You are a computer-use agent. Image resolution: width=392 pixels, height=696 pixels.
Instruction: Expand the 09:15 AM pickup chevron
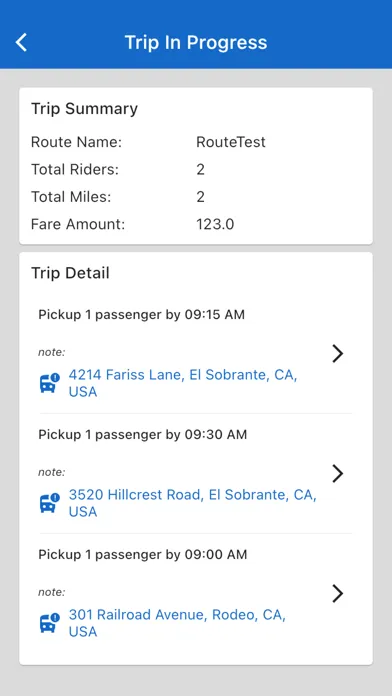click(338, 354)
